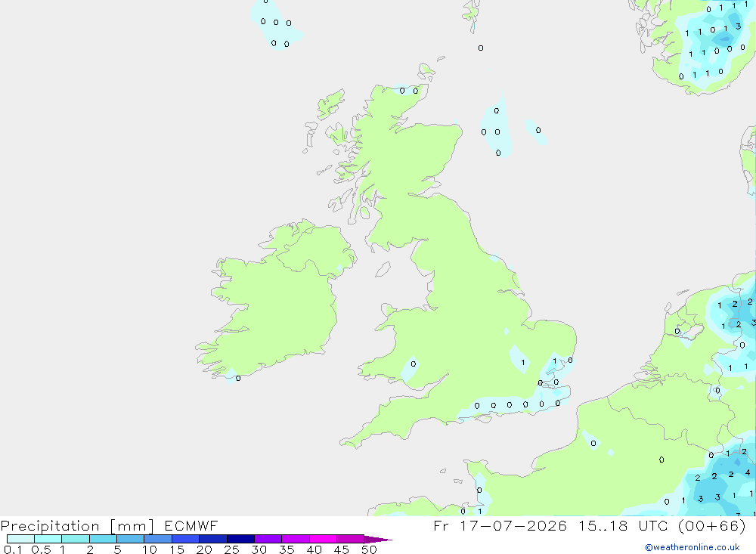Image resolution: width=756 pixels, height=554 pixels.
Task: Select the legend swatch between 15 and 20
Action: [x=185, y=539]
